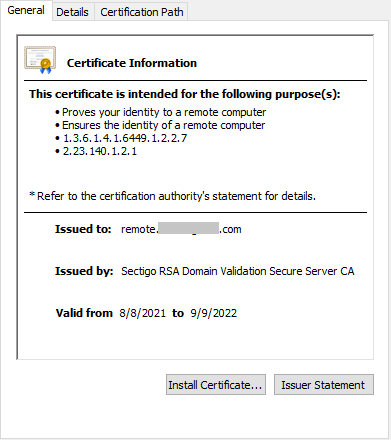
Task: Click the certification authority's statement note
Action: pos(172,196)
